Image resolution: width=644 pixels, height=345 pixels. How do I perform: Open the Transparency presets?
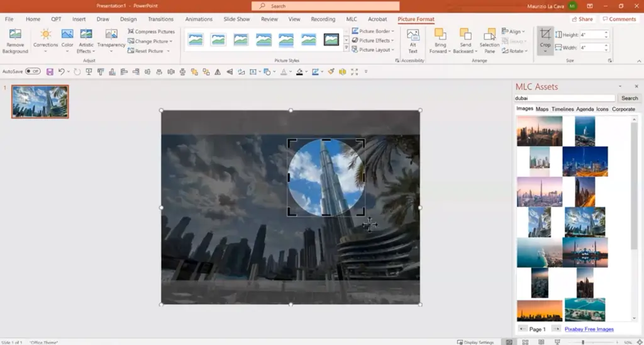[111, 42]
